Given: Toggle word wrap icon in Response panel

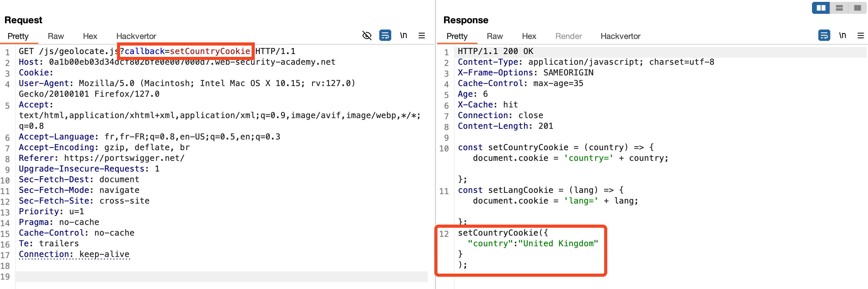Looking at the screenshot, I should [x=824, y=35].
